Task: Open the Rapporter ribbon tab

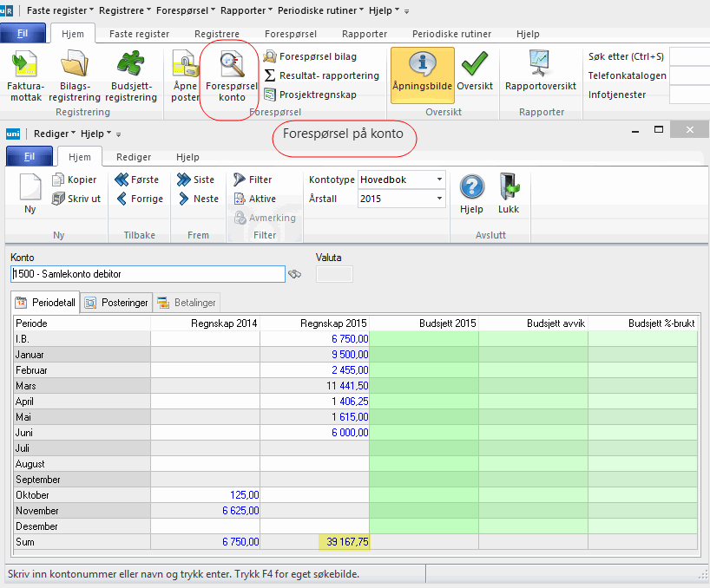Action: click(x=364, y=34)
